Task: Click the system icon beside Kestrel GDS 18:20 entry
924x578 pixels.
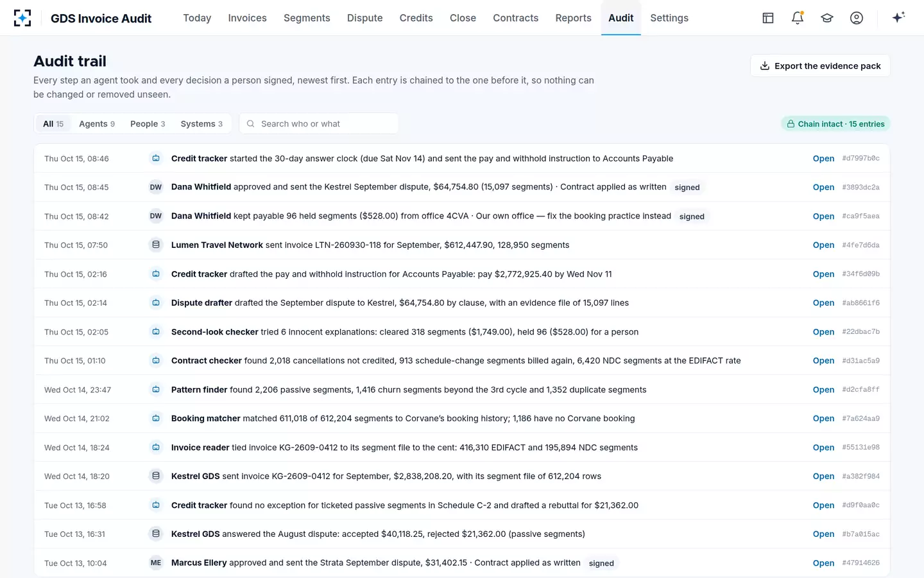Action: click(156, 477)
